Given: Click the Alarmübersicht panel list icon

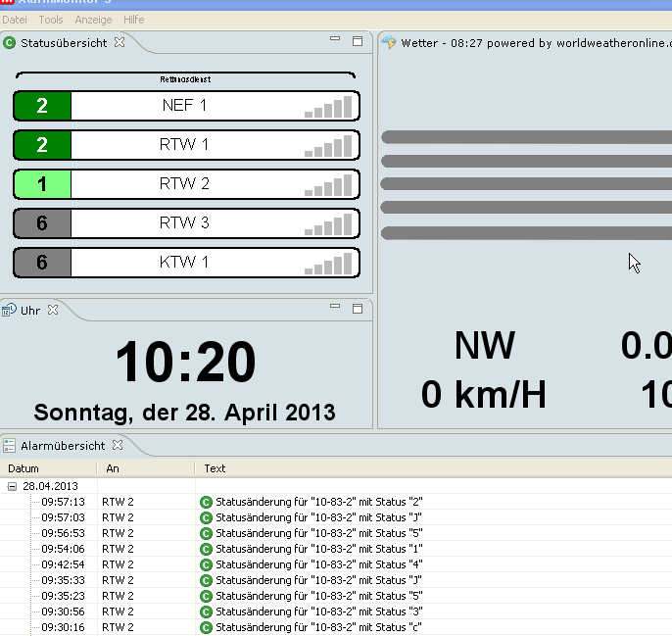Looking at the screenshot, I should 10,445.
